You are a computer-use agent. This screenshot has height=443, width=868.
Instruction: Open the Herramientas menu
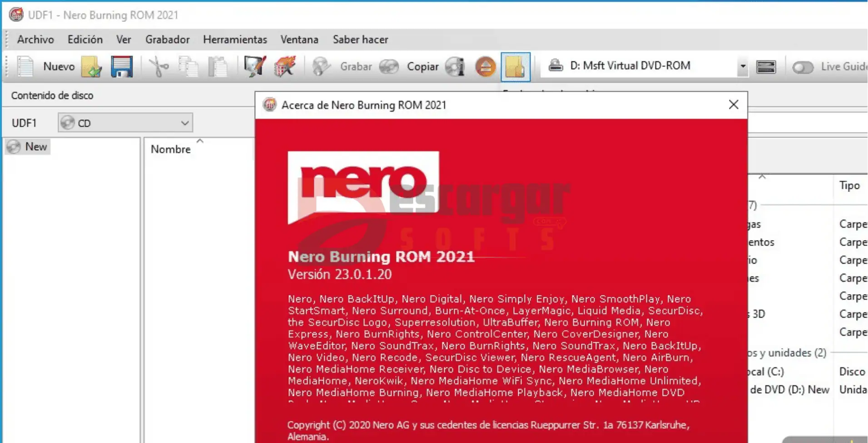point(235,39)
